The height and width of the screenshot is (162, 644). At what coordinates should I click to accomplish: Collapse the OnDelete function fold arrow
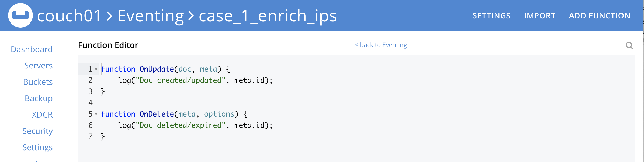(x=96, y=114)
